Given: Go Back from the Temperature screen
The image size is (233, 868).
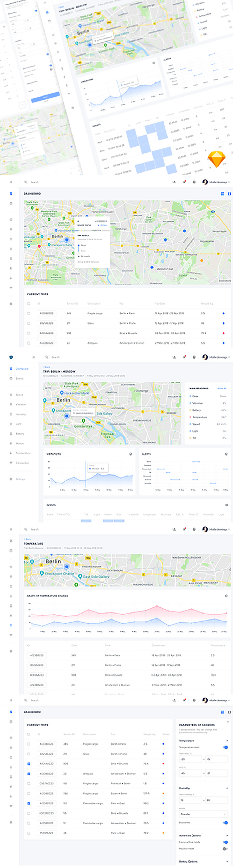Looking at the screenshot, I should click(27, 539).
